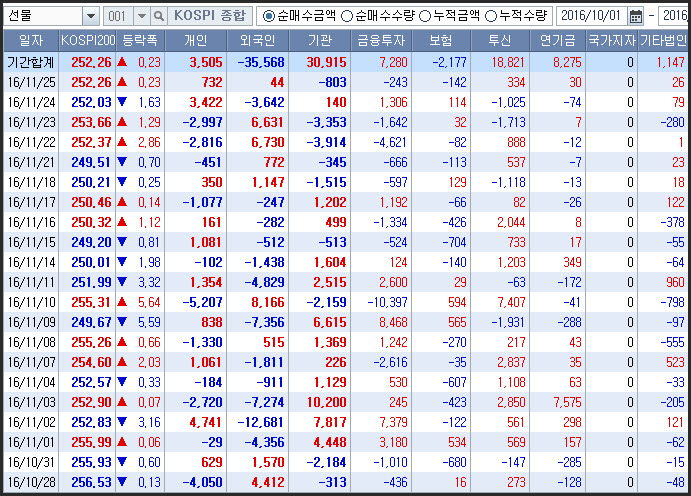Click the date 16/11/25 cell
Viewport: 691px width, 496px height.
(32, 82)
